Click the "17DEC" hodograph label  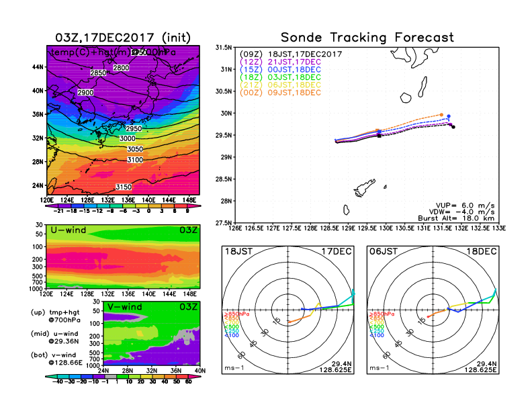(337, 252)
